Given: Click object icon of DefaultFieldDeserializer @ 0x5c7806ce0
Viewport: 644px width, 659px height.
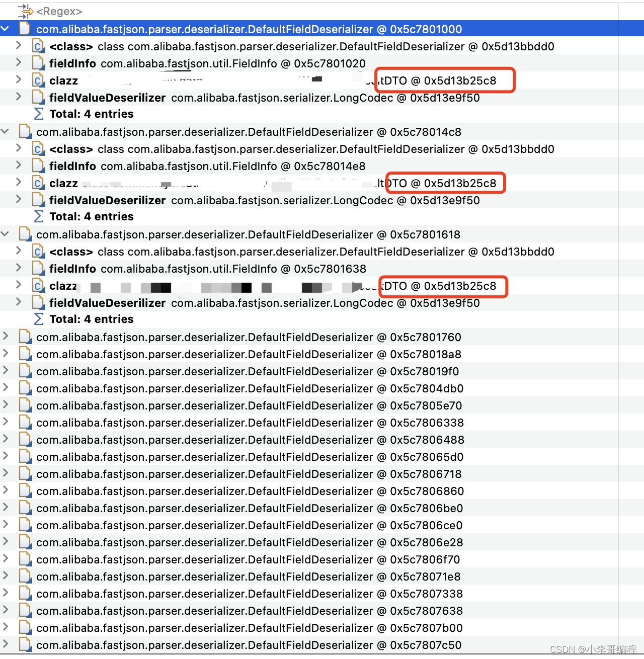Looking at the screenshot, I should click(25, 525).
